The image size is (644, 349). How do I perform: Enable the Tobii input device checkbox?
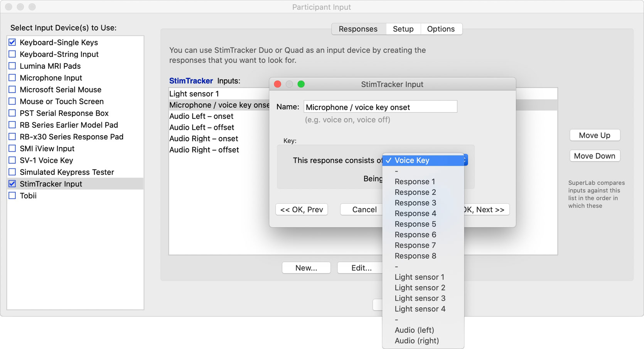(x=12, y=196)
